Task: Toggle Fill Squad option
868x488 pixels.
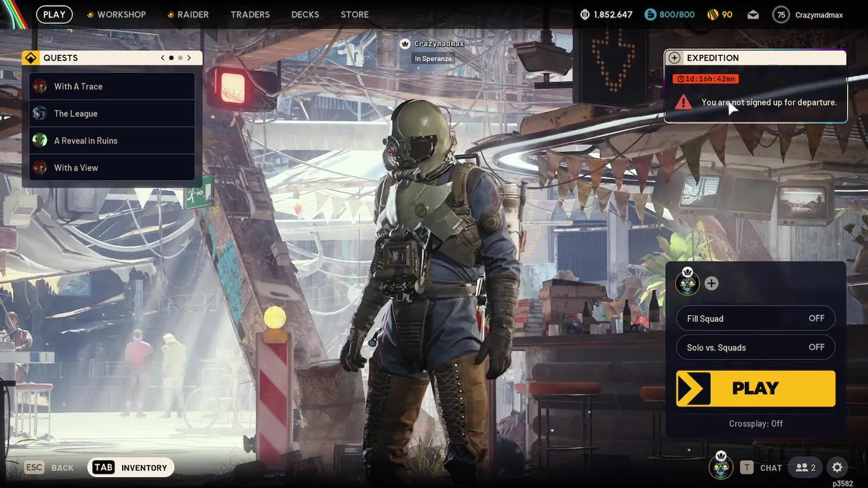Action: [x=755, y=319]
